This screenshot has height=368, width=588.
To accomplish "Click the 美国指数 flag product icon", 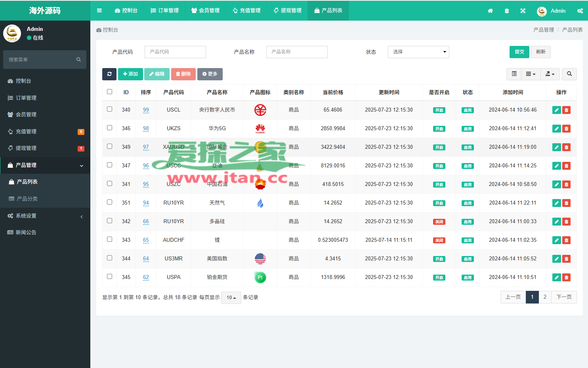I will pos(260,259).
